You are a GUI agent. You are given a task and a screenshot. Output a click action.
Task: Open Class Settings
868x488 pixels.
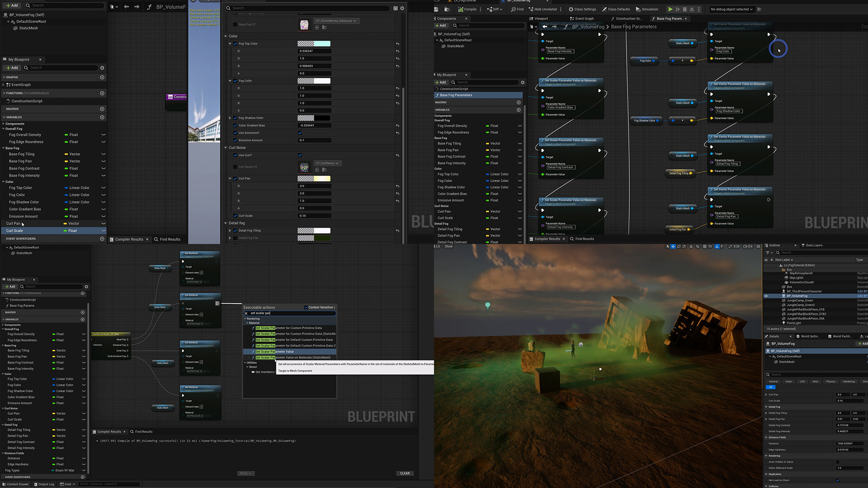[x=582, y=9]
